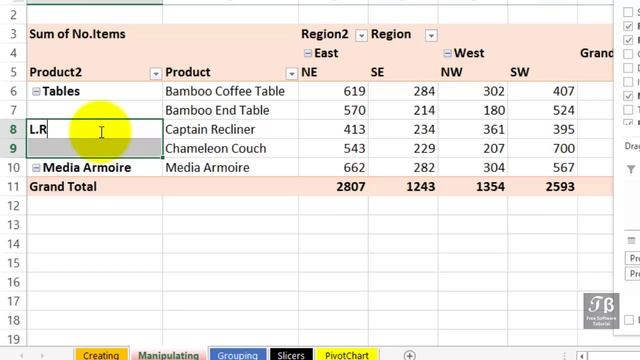
Task: Tick the field checkbox beside letter D
Action: coord(628,68)
